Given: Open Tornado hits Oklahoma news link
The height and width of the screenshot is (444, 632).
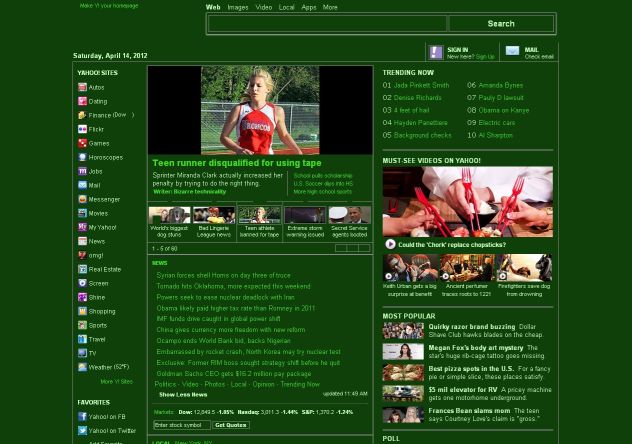Looking at the screenshot, I should (x=233, y=286).
